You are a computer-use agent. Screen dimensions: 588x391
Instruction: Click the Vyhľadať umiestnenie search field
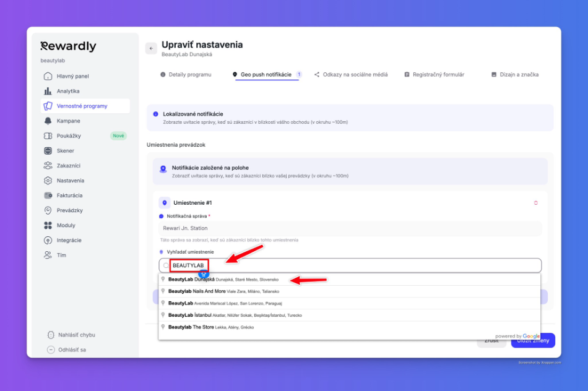click(350, 265)
